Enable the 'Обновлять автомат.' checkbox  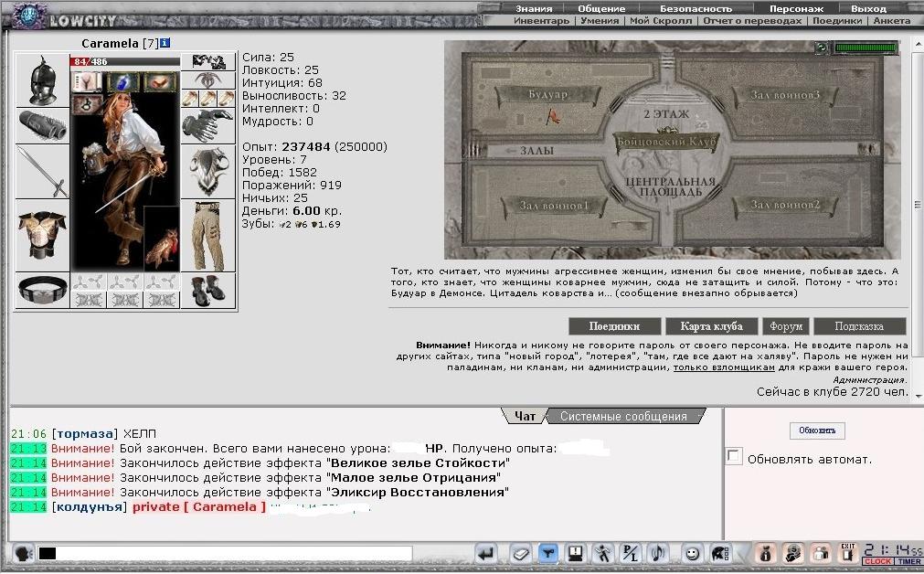(x=734, y=456)
